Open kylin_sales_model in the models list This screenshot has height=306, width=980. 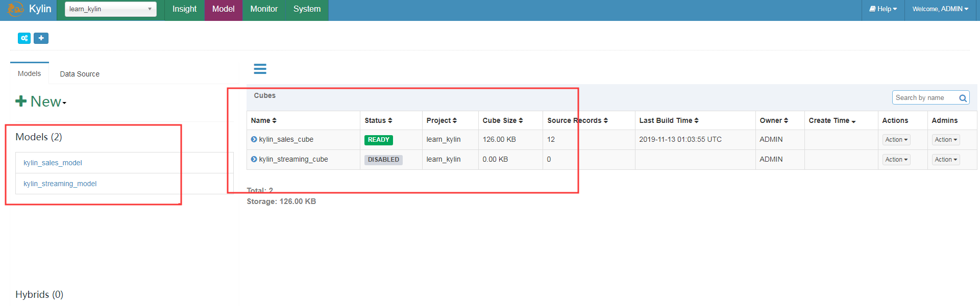53,163
